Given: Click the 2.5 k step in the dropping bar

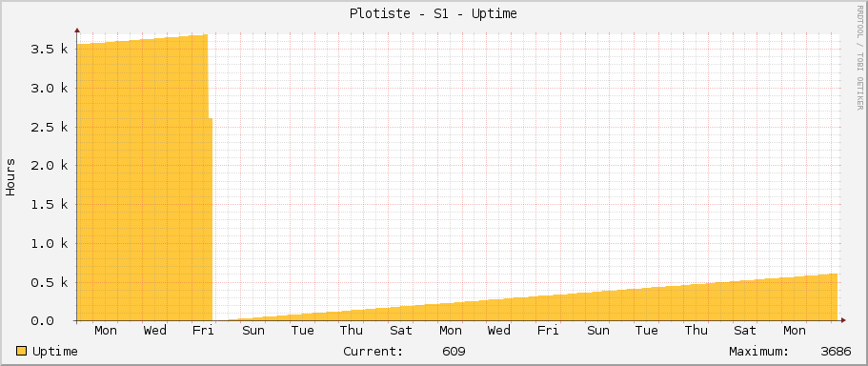Looking at the screenshot, I should 211,218.
